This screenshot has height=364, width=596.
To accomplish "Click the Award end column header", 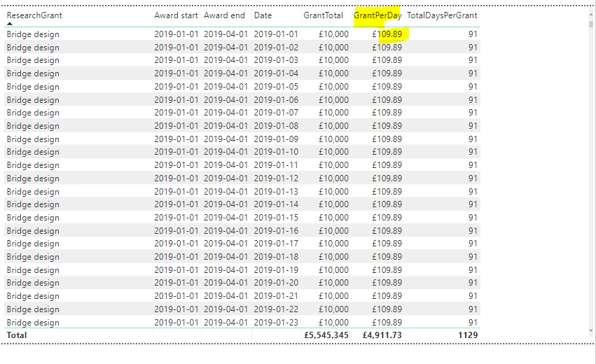I will (224, 15).
